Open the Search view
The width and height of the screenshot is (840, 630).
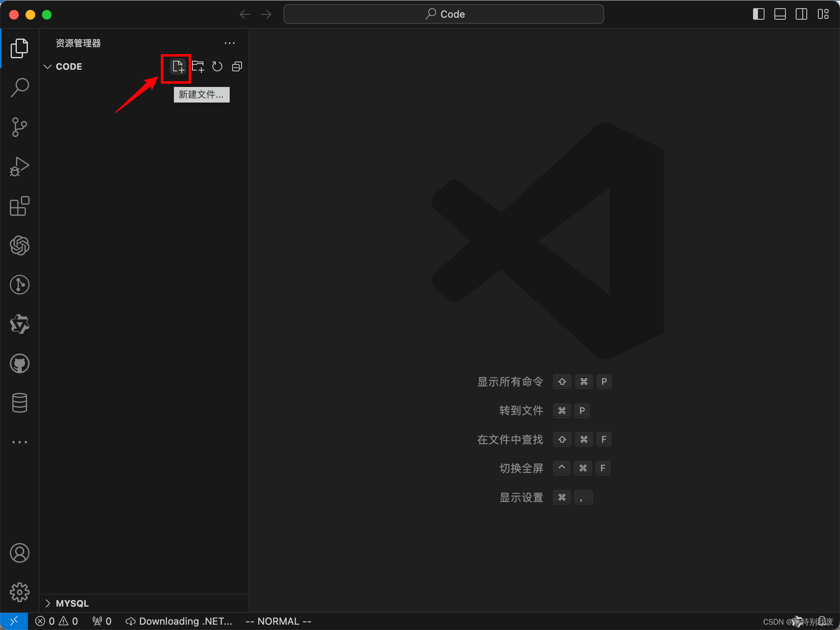[19, 87]
